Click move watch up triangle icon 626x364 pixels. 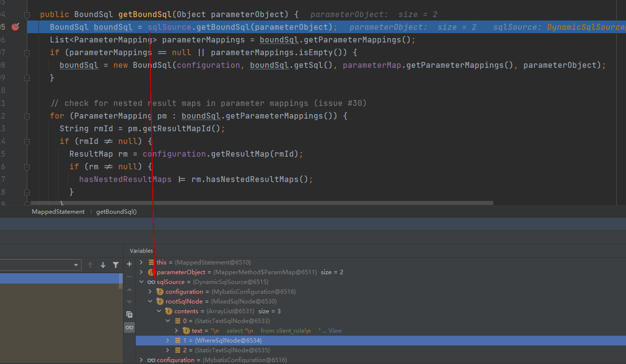point(129,289)
